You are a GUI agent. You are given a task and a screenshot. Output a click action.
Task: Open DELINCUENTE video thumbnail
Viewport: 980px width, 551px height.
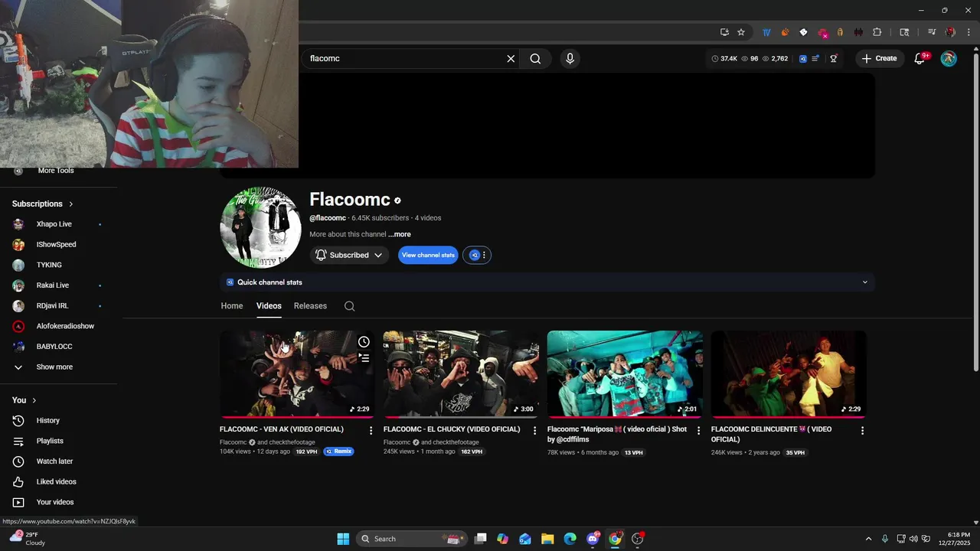789,373
